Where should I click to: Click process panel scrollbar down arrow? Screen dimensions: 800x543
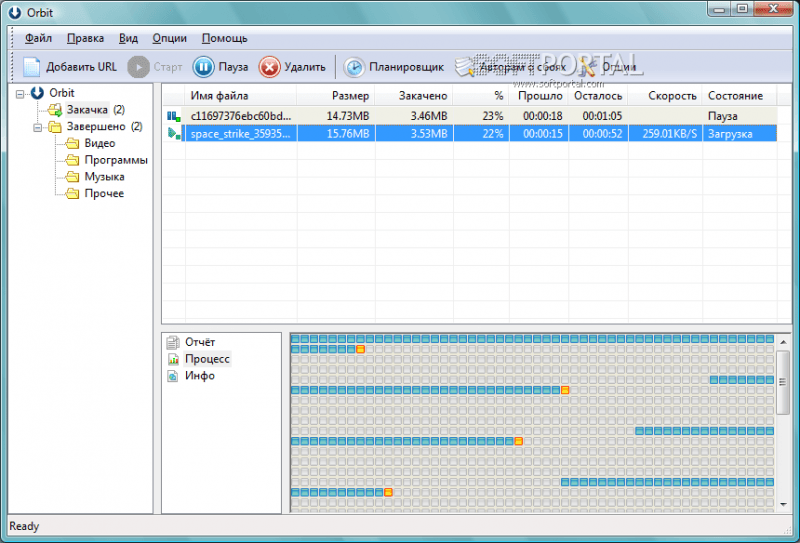point(783,505)
